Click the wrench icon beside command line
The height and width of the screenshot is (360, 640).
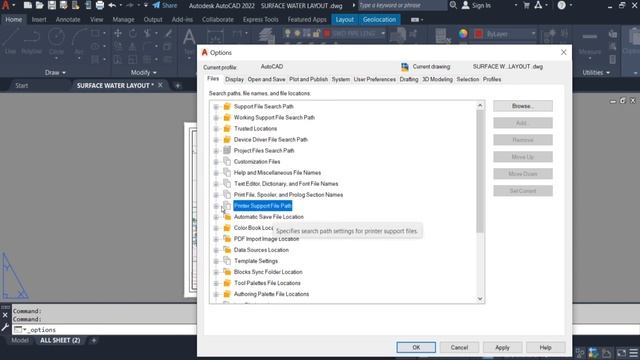[5, 328]
